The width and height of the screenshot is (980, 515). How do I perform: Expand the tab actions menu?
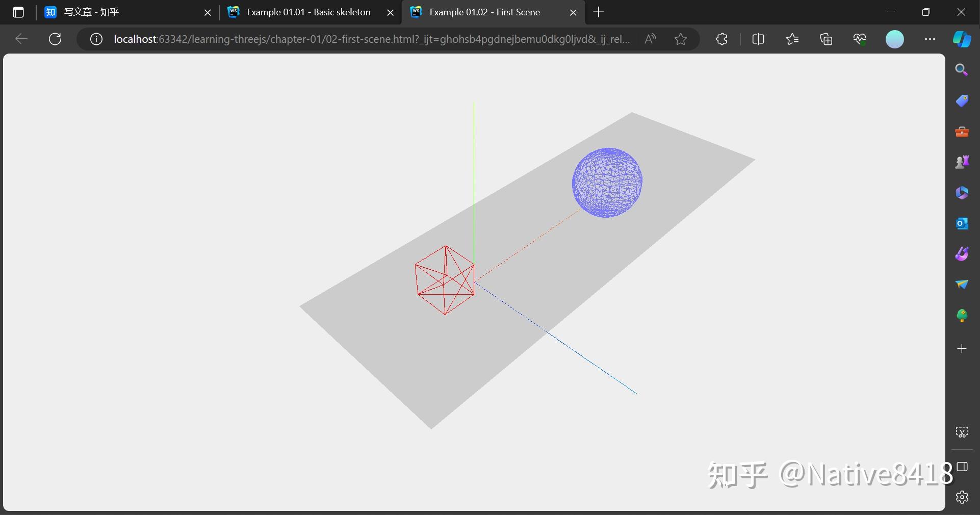pos(18,12)
